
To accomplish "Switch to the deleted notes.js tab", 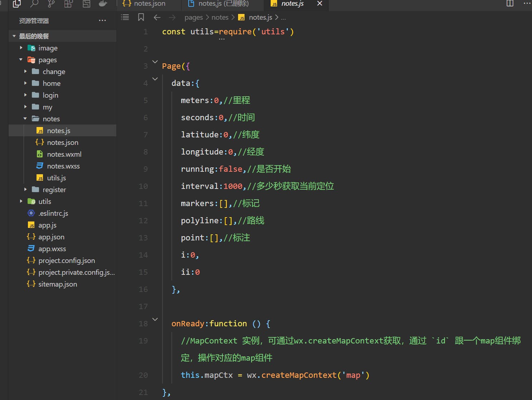I will pos(223,4).
